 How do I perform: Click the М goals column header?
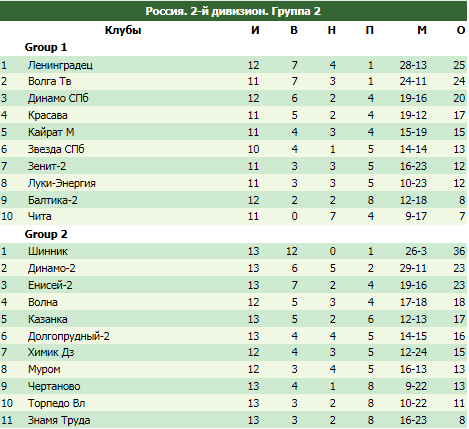(422, 30)
